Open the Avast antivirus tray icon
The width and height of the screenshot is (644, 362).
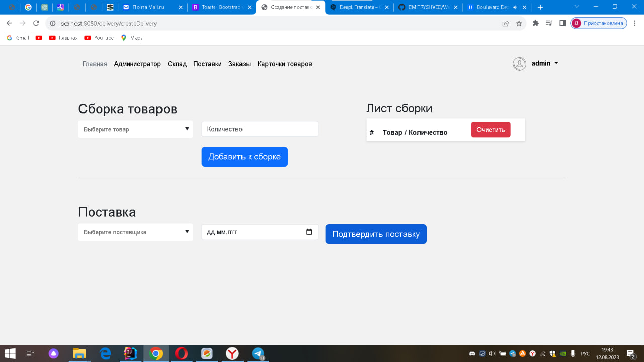[523, 353]
